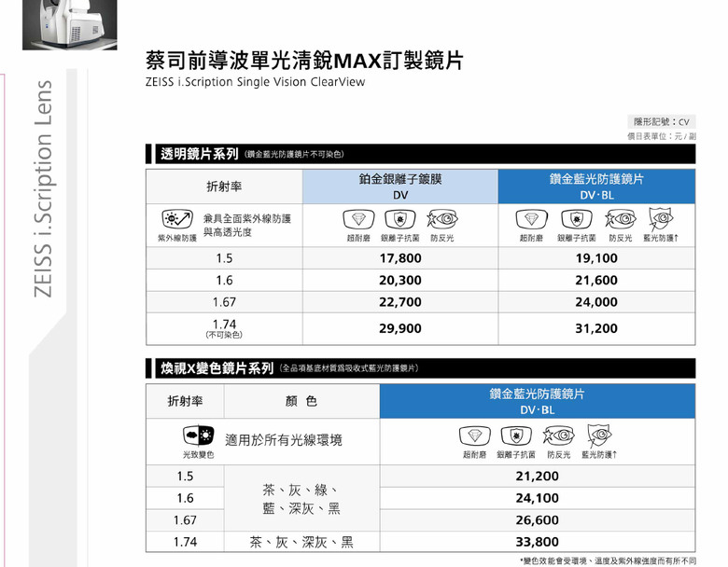Click 藍光防護 icon in 煥視X photochromic table
Viewport: 728px width, 567px height.
tap(599, 436)
